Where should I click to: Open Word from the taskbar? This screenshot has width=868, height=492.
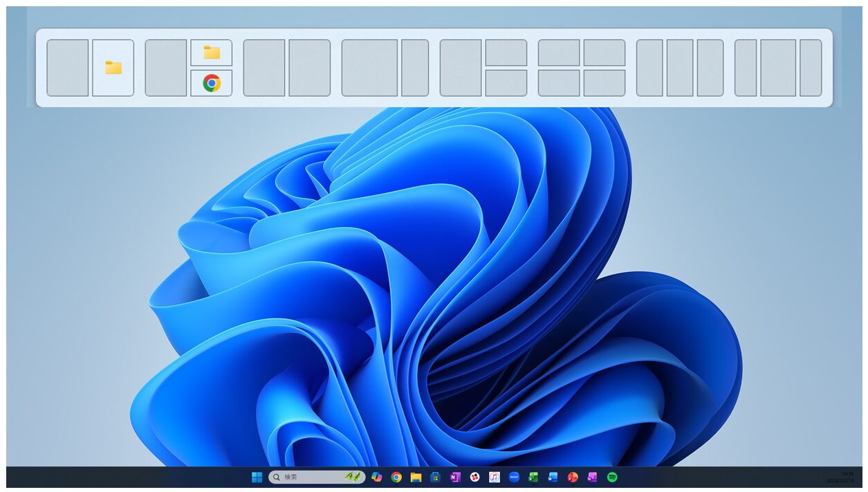553,477
